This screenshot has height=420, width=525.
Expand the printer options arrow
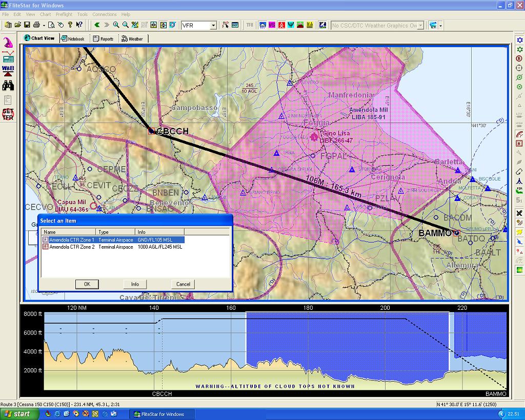(x=44, y=26)
